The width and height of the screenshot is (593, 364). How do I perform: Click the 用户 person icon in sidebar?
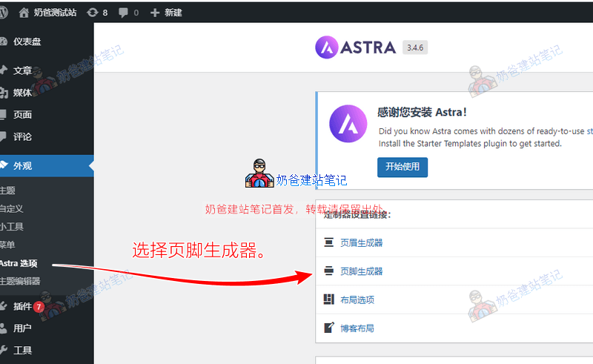pos(3,328)
